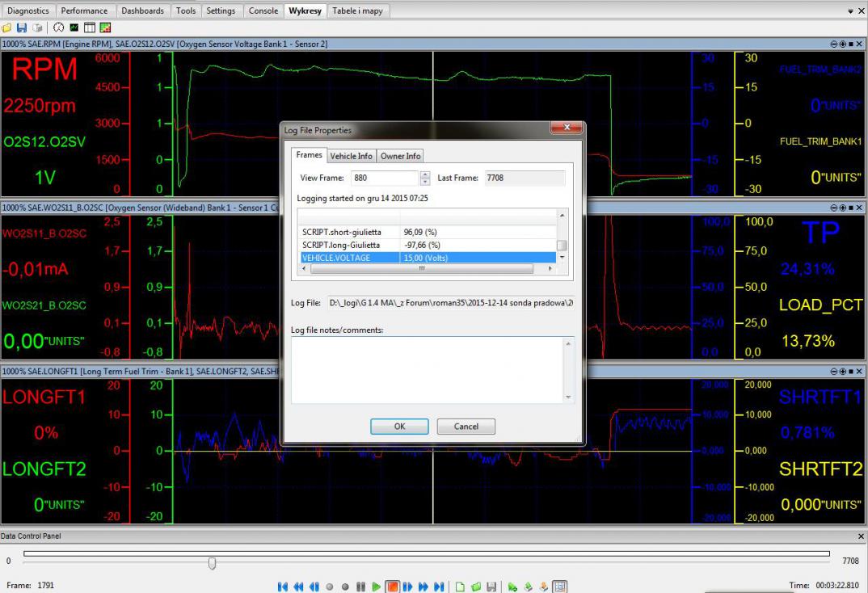Click the orange stop button in playback bar
Viewport: 868px width, 593px height.
tap(392, 587)
